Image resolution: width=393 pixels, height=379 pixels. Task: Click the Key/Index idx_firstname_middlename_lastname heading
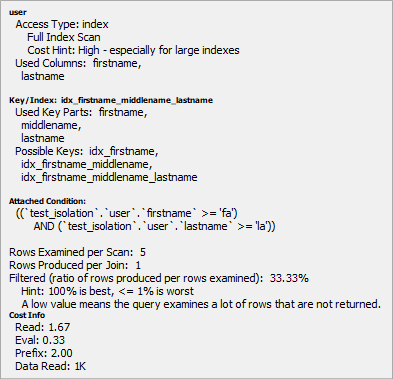coord(111,100)
